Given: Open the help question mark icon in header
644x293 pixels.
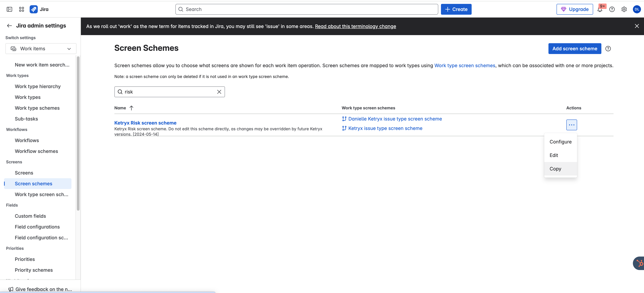Looking at the screenshot, I should [612, 9].
